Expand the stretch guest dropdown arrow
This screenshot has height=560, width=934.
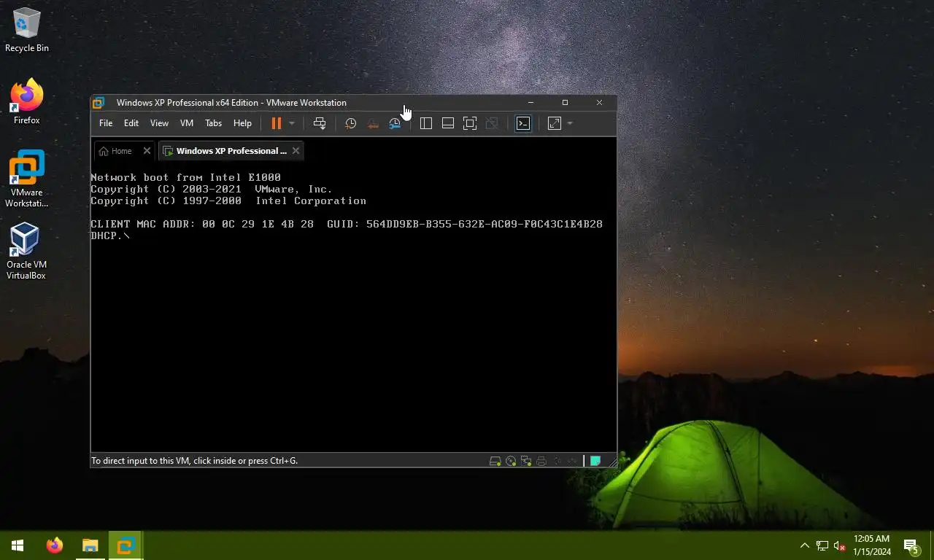[570, 123]
